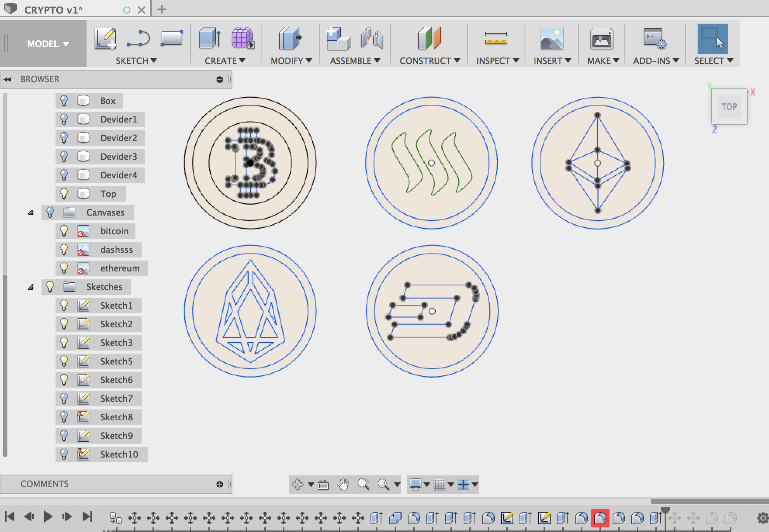Click the New Component icon
The width and height of the screenshot is (769, 532).
click(338, 38)
